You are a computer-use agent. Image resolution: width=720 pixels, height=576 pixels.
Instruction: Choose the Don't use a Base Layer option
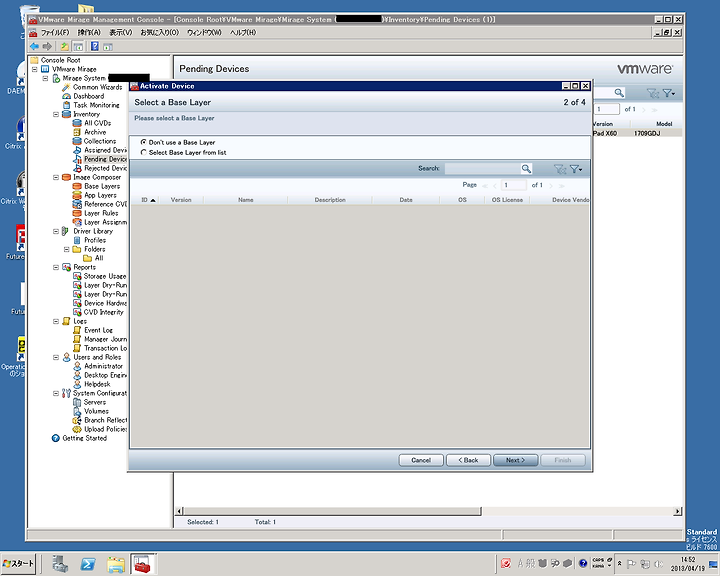(x=144, y=142)
